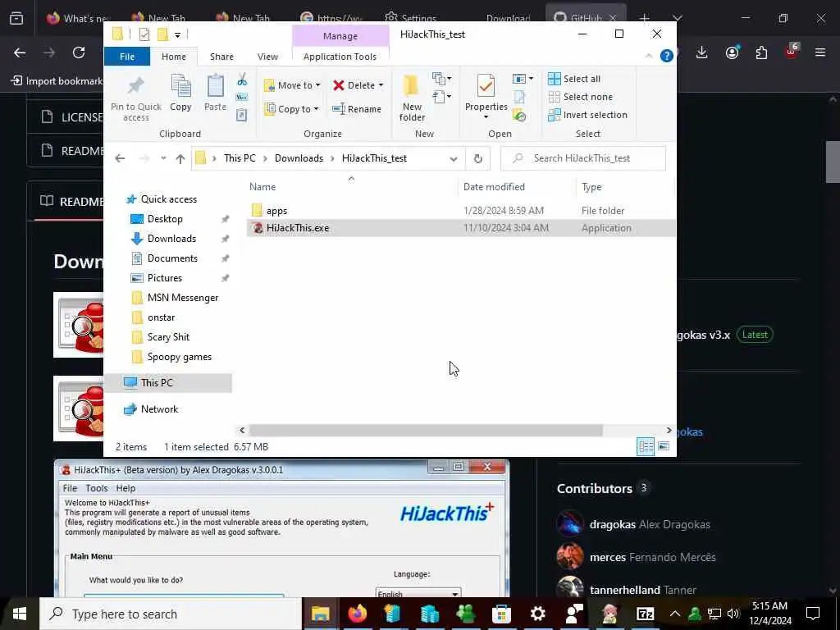Collapse the ribbon with the chevron
Viewport: 840px width, 630px height.
(649, 56)
